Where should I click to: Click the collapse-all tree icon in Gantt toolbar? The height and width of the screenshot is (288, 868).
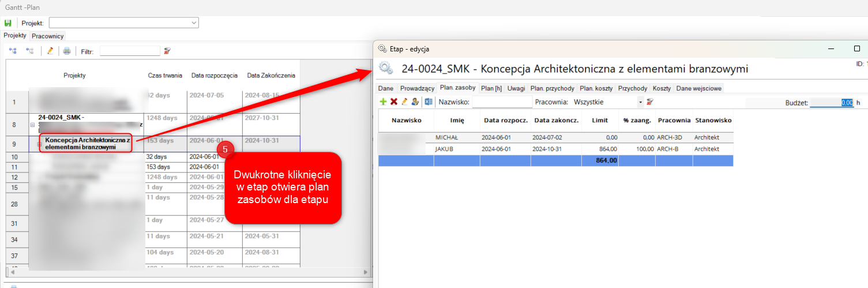coord(30,51)
